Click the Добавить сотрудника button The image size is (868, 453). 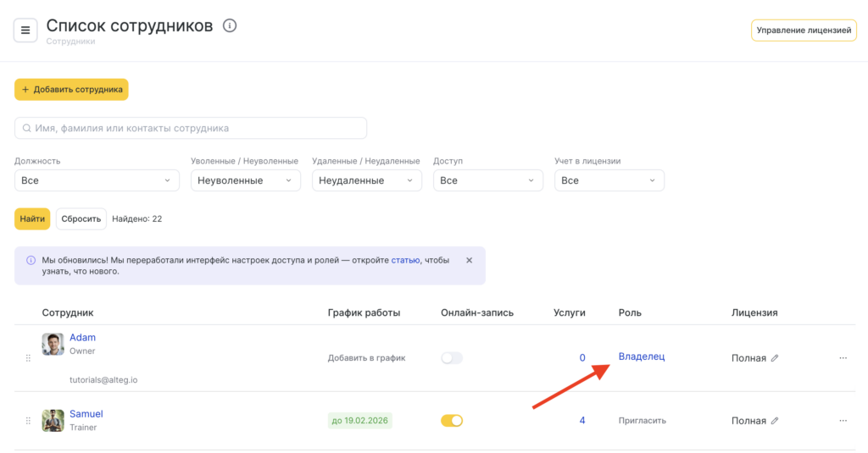coord(71,90)
